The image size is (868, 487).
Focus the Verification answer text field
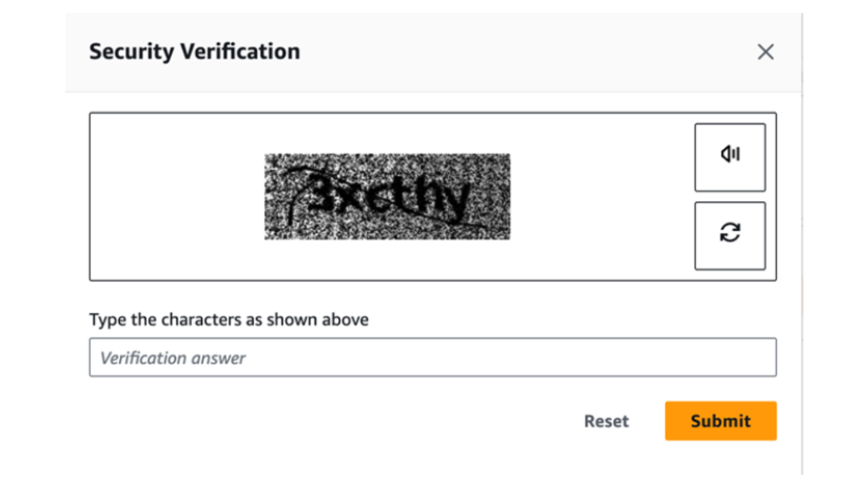tap(432, 357)
